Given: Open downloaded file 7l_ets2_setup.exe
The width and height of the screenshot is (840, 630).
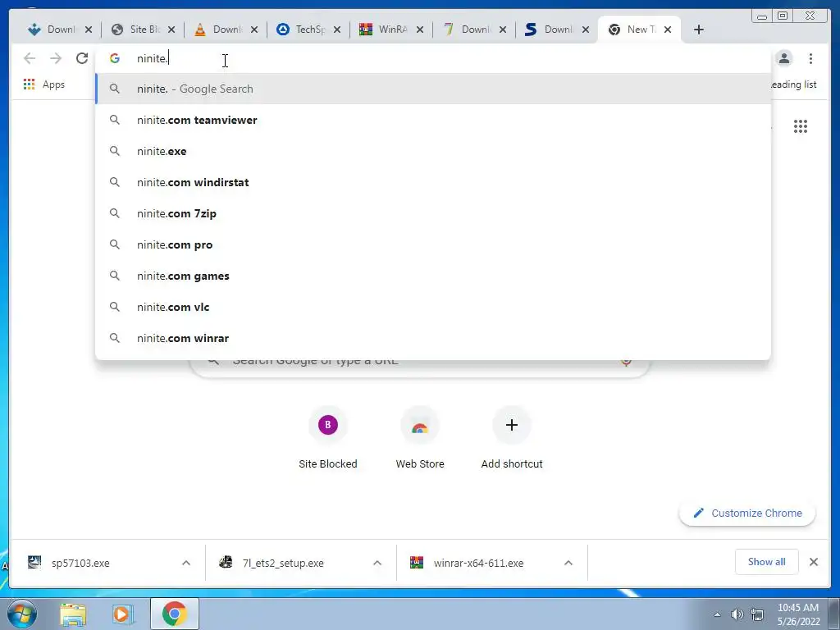Looking at the screenshot, I should point(283,563).
